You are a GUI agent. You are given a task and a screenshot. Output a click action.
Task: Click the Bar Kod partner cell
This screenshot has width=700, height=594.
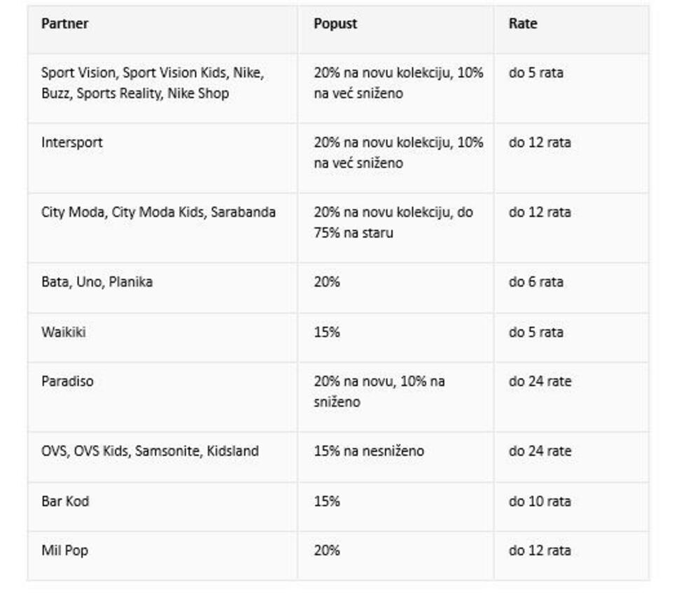[x=65, y=502]
